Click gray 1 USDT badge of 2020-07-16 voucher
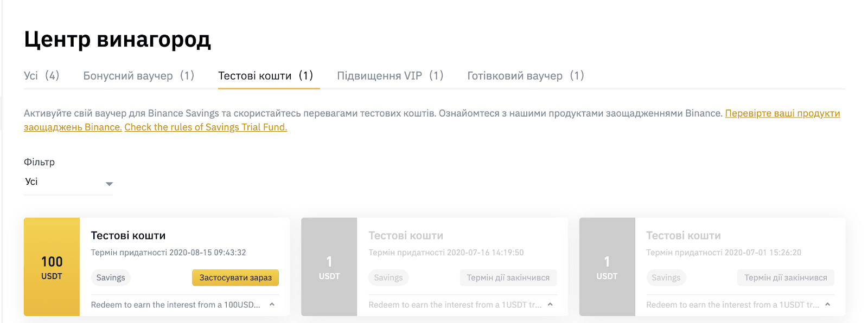 click(x=329, y=267)
